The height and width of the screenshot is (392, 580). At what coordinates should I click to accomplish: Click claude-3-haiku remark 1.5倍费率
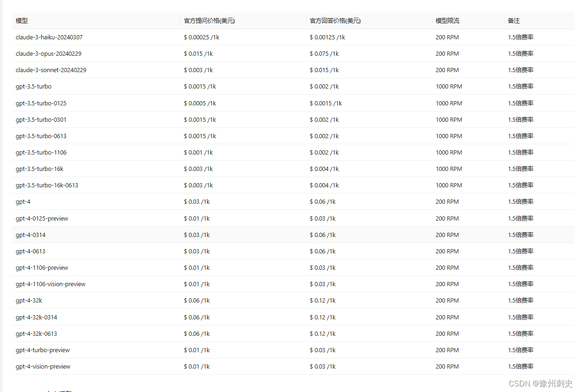click(x=521, y=37)
